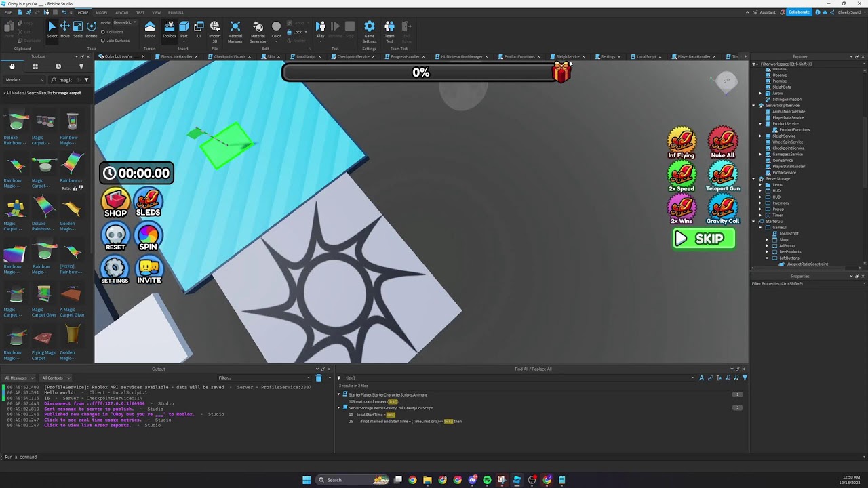Select the Nuke All icon
868x488 pixels.
(723, 144)
